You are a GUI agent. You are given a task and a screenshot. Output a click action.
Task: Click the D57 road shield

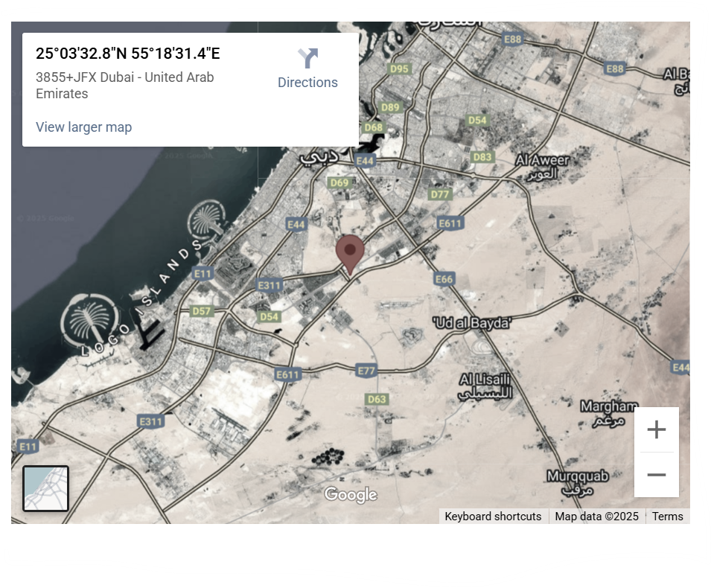click(x=202, y=310)
